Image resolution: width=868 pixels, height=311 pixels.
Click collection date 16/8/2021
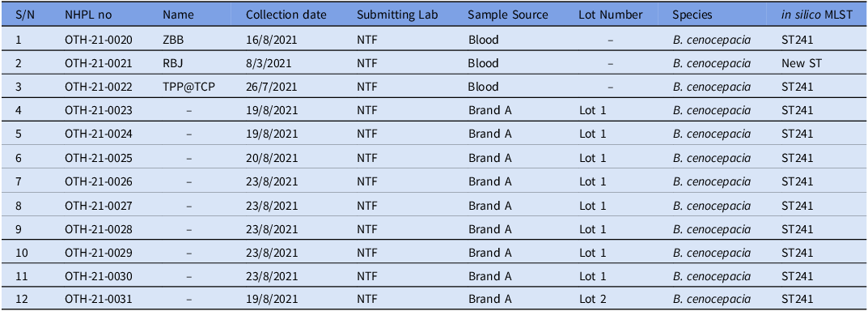pos(272,40)
